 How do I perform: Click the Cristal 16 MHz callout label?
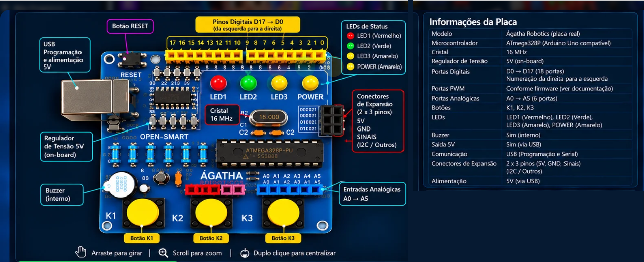pyautogui.click(x=221, y=114)
